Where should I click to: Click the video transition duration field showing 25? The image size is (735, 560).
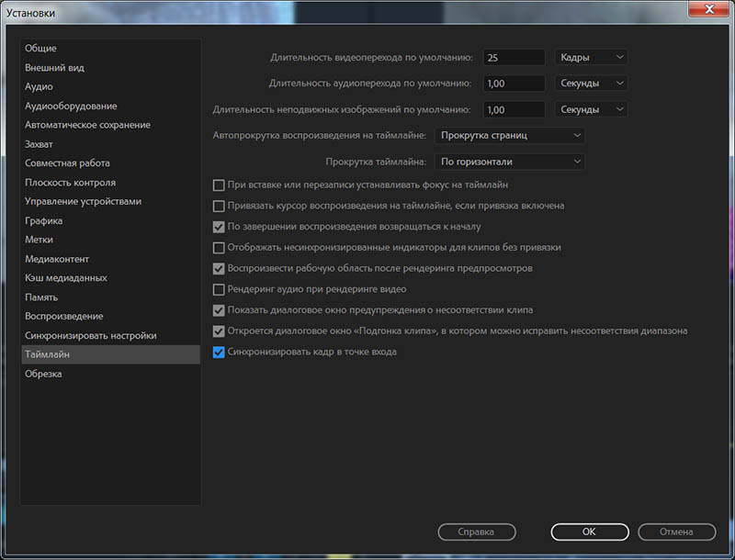click(514, 58)
